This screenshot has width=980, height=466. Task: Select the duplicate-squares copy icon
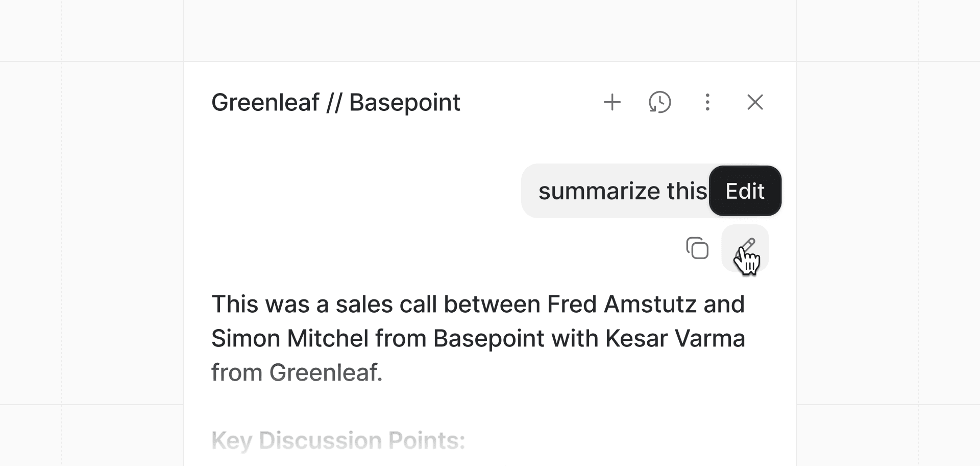[697, 249]
